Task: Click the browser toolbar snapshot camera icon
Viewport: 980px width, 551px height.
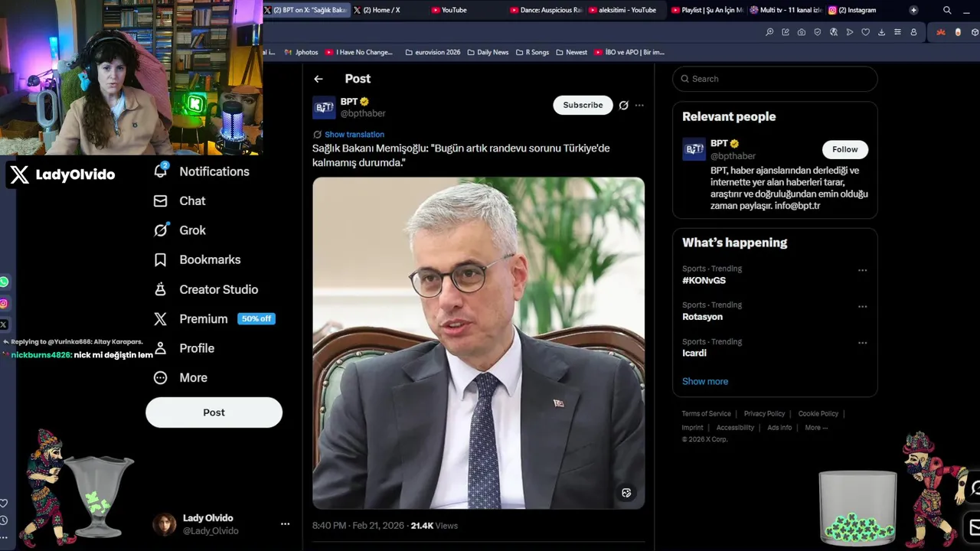Action: [802, 32]
